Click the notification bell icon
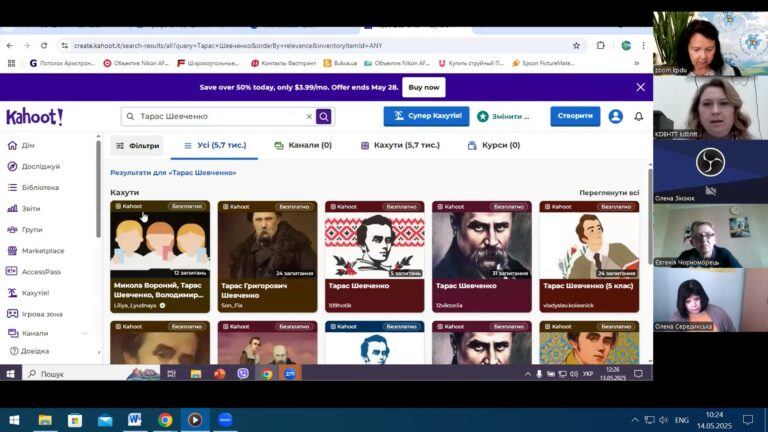Screen dimensions: 768x432 coord(639,117)
